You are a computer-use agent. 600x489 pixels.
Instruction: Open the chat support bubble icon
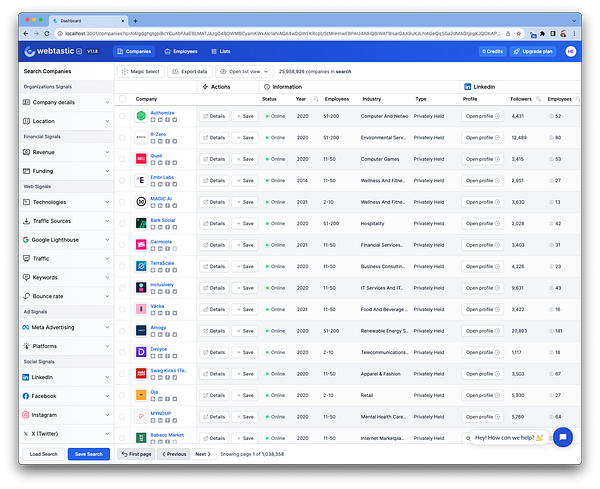(563, 437)
